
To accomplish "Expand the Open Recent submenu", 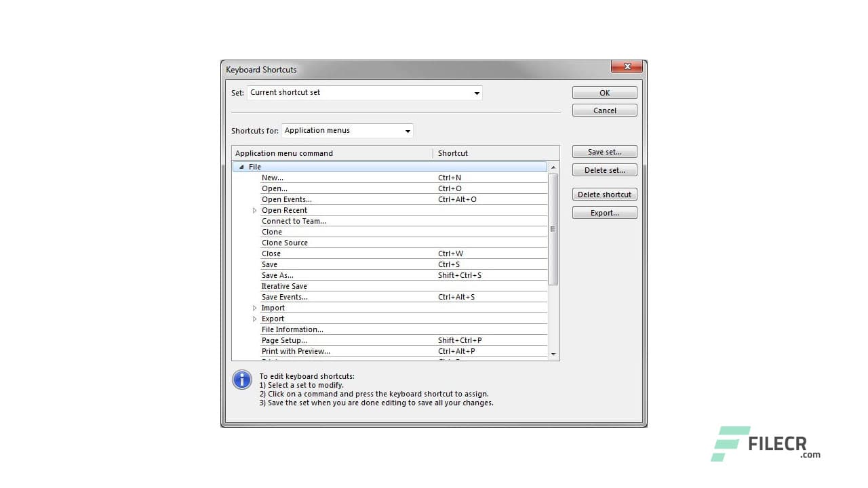I will click(254, 210).
